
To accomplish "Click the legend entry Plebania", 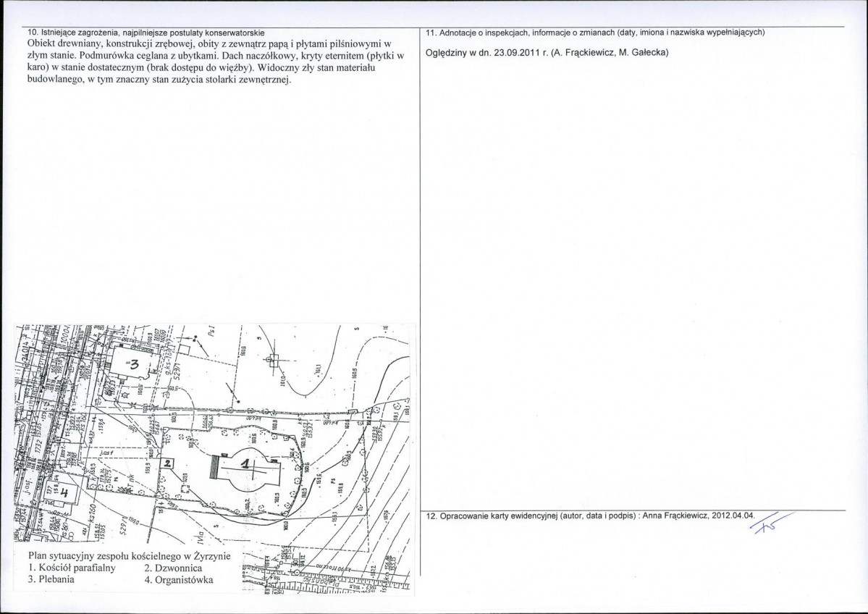I will pyautogui.click(x=51, y=580).
